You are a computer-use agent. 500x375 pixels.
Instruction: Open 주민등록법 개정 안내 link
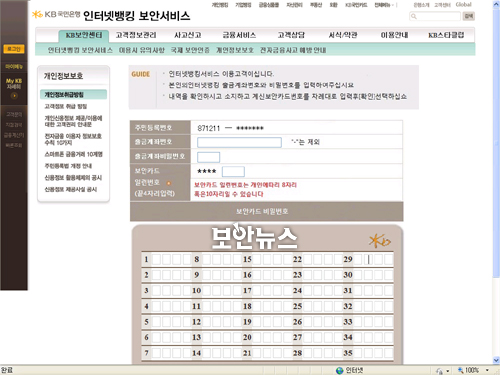click(x=68, y=166)
